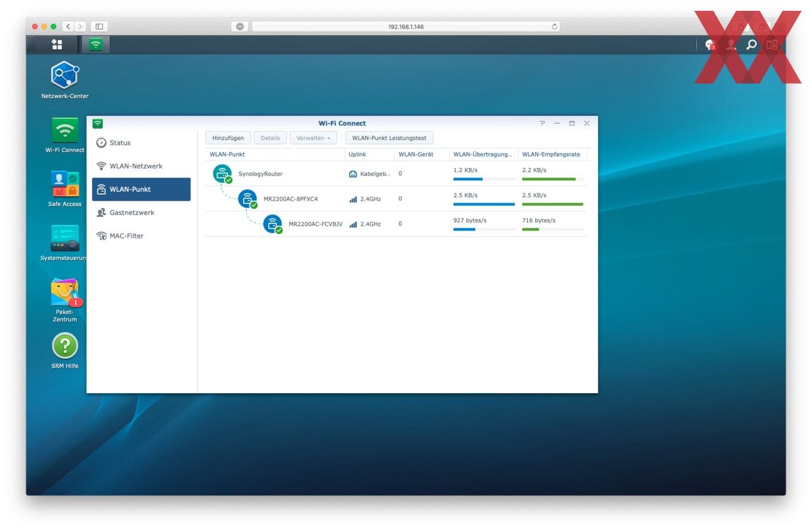Open Wi-Fi Connect desktop icon

(64, 129)
